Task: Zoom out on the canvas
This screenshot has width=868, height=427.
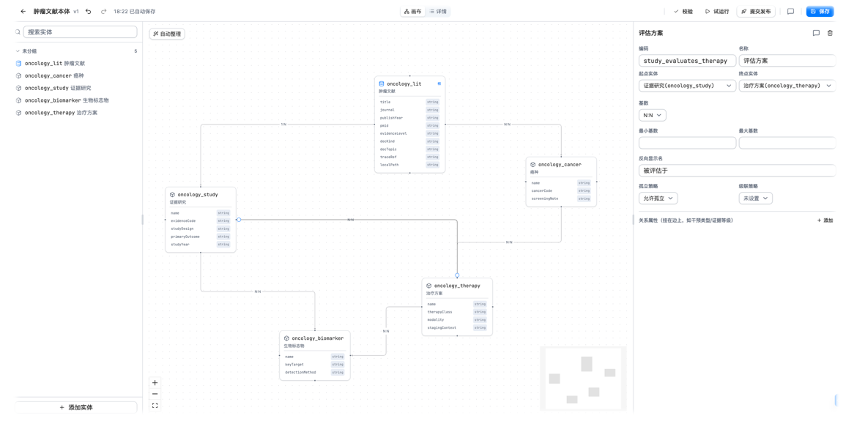Action: coord(155,394)
